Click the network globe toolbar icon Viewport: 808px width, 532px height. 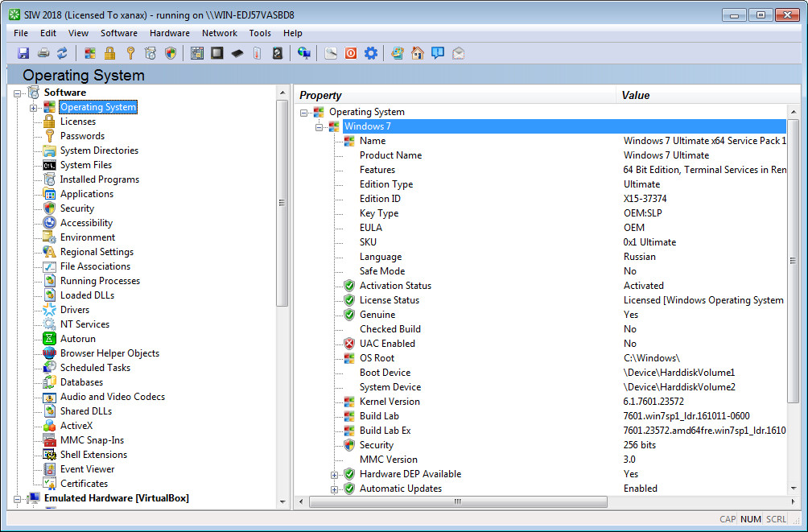pos(304,53)
